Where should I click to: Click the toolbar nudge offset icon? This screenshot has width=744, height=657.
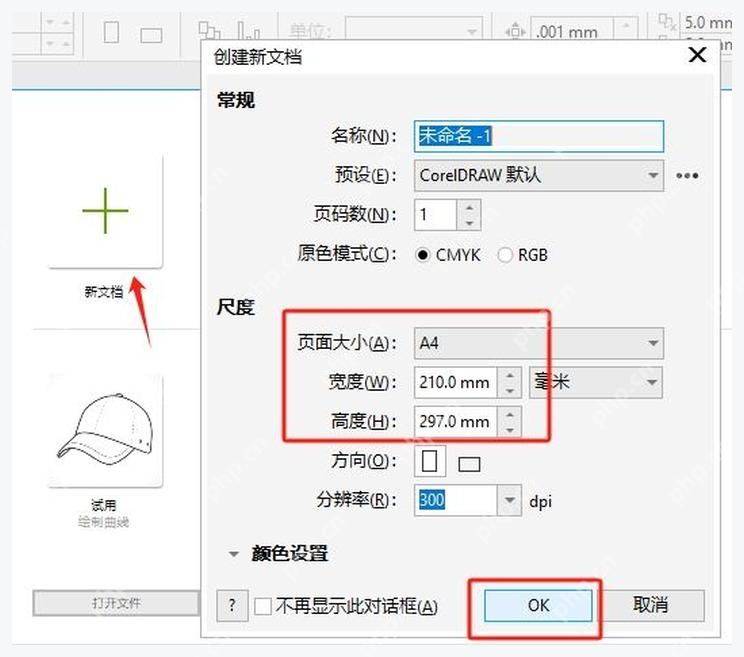pyautogui.click(x=515, y=32)
